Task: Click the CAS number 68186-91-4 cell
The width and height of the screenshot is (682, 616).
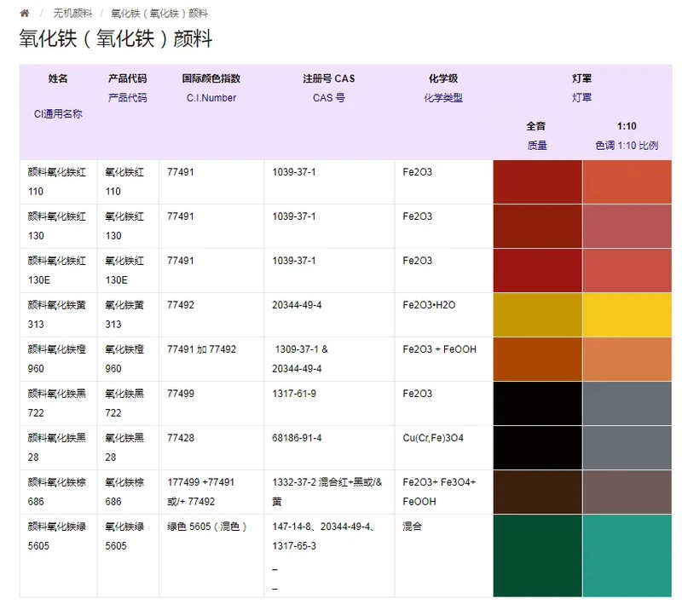Action: (x=329, y=448)
